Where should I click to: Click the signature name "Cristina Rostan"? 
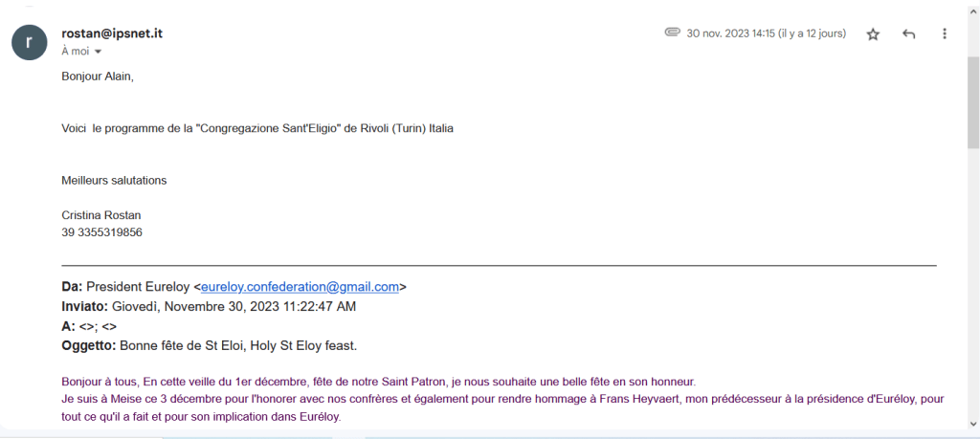[101, 215]
